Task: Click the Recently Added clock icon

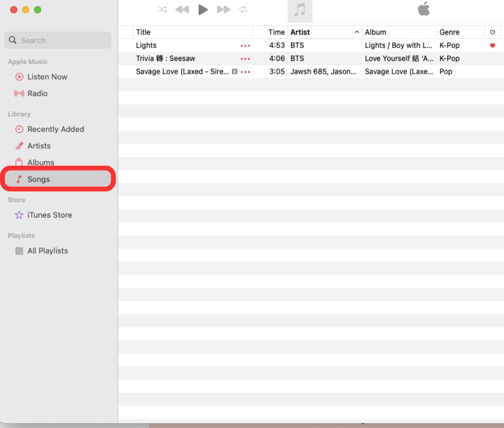Action: 19,129
